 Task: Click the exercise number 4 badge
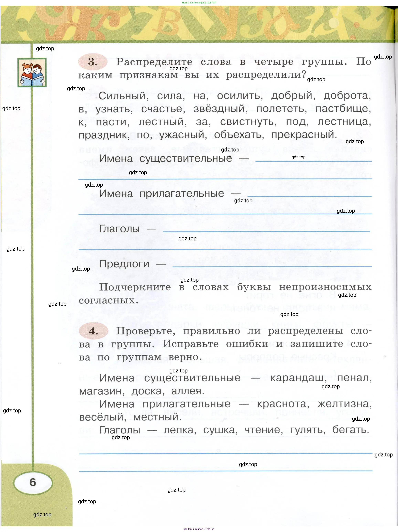pos(93,331)
